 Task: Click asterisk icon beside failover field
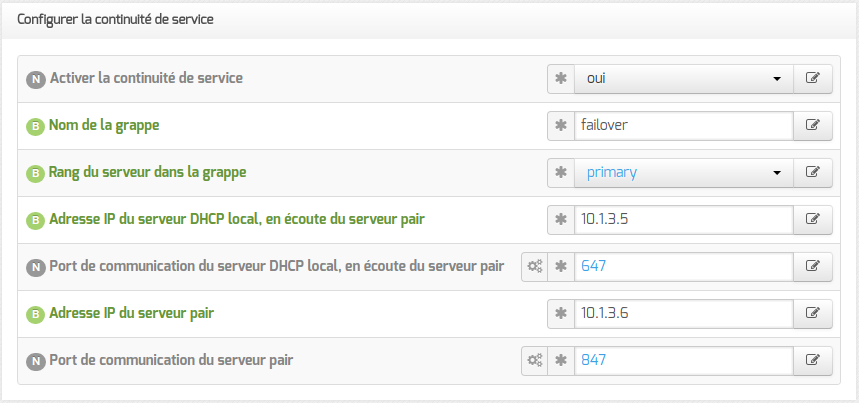point(561,126)
